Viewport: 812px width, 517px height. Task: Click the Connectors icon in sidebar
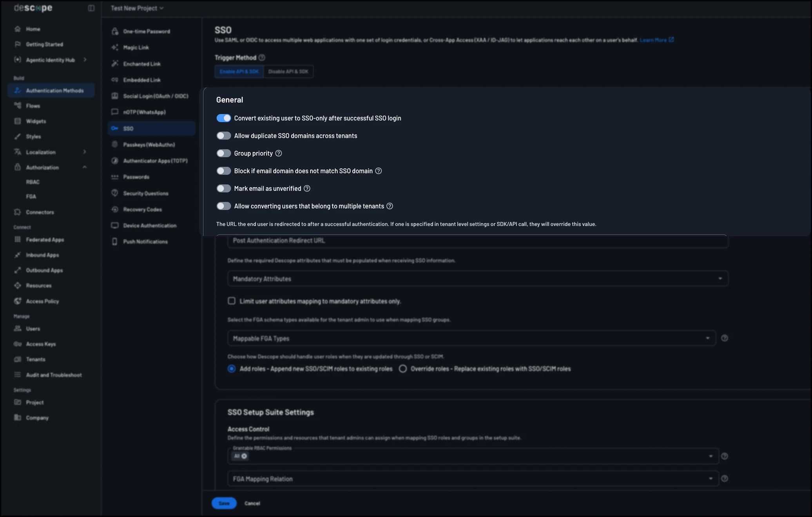point(17,212)
